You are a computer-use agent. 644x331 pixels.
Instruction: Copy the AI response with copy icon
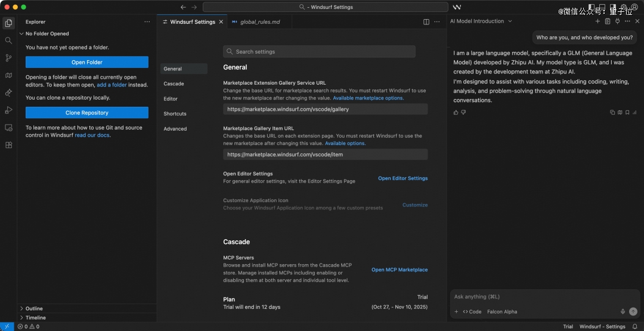(612, 112)
